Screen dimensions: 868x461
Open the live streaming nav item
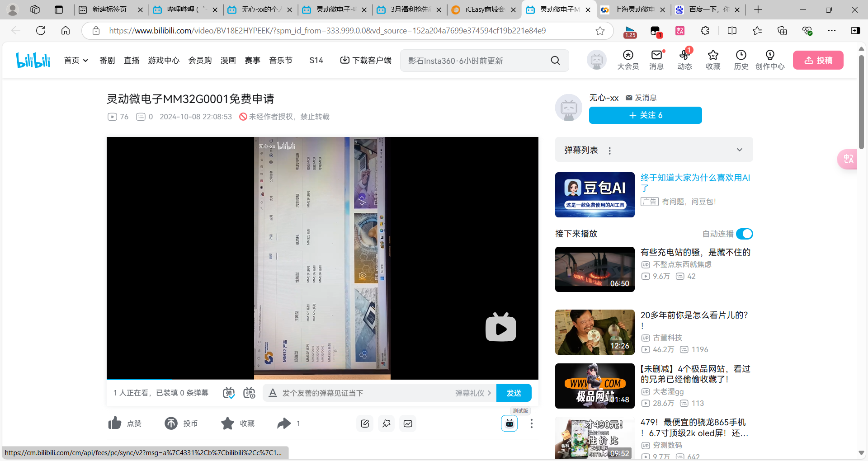[132, 61]
